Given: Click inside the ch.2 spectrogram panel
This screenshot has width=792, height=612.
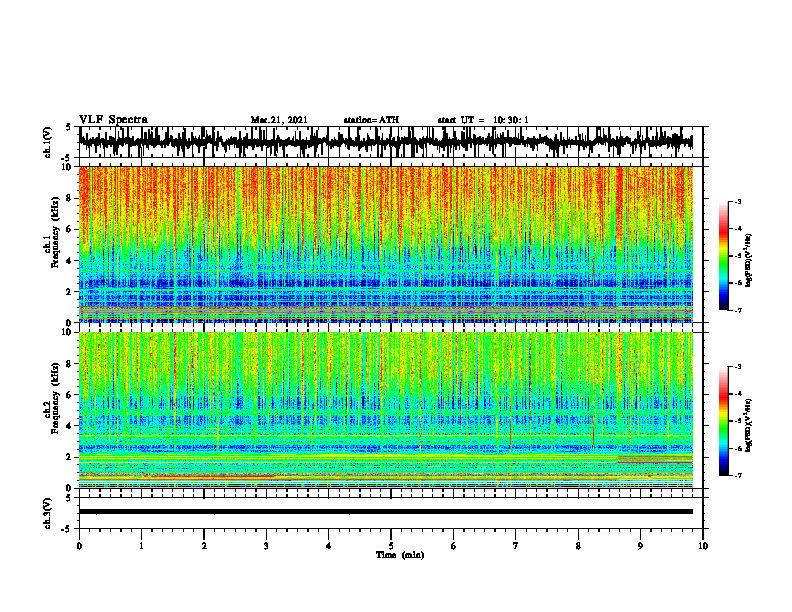Looking at the screenshot, I should 385,410.
